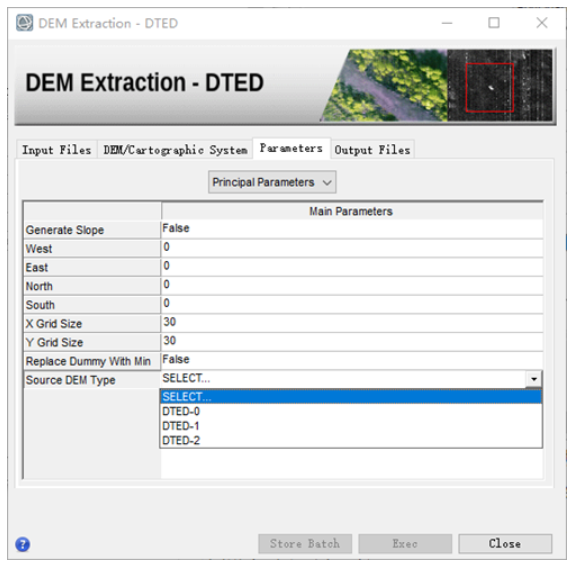Click the blue help question mark icon
Viewport: 579px width, 570px height.
click(x=23, y=544)
